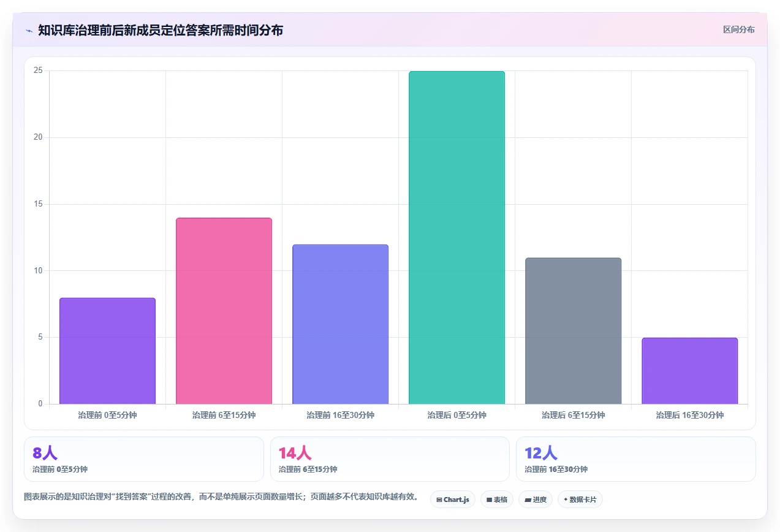Image resolution: width=780 pixels, height=532 pixels.
Task: Click the Chart.js tag chip
Action: (x=452, y=500)
